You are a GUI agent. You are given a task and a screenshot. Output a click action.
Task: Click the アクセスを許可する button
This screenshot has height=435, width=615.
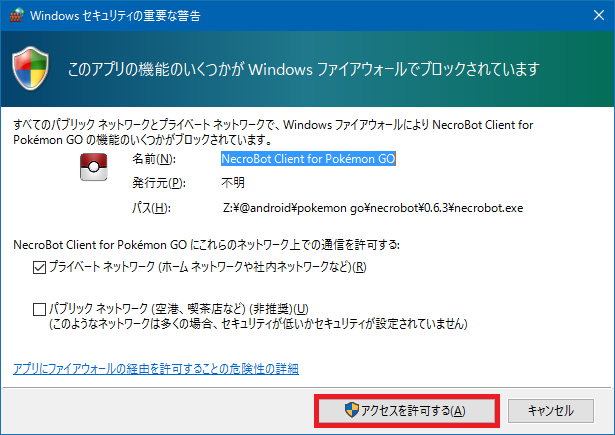click(406, 411)
